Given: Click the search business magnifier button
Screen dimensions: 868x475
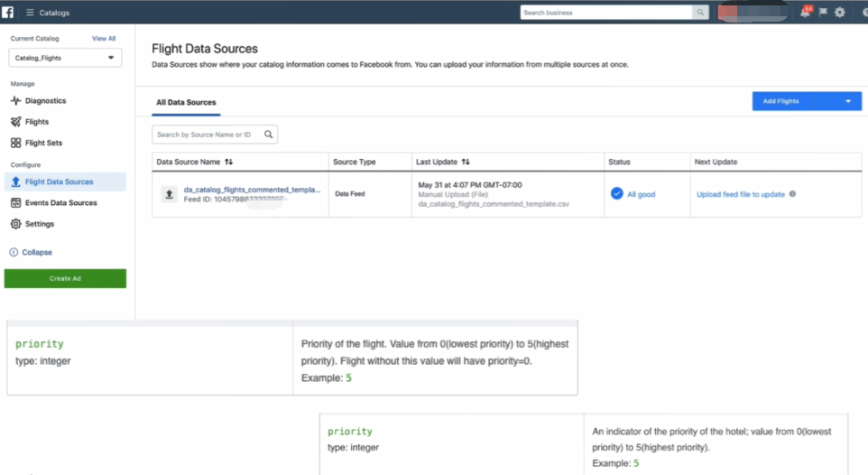Looking at the screenshot, I should [700, 13].
